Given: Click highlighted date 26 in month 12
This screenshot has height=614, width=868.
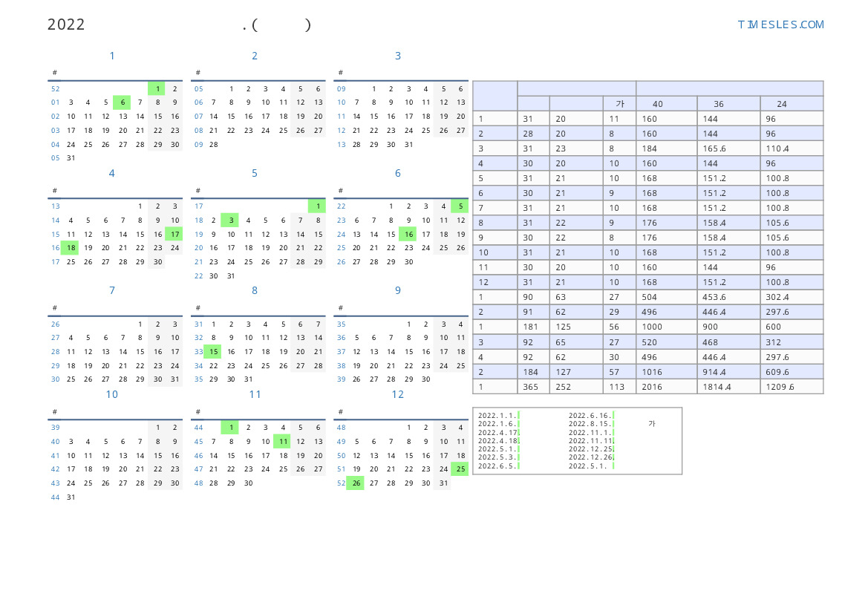Looking at the screenshot, I should point(356,483).
